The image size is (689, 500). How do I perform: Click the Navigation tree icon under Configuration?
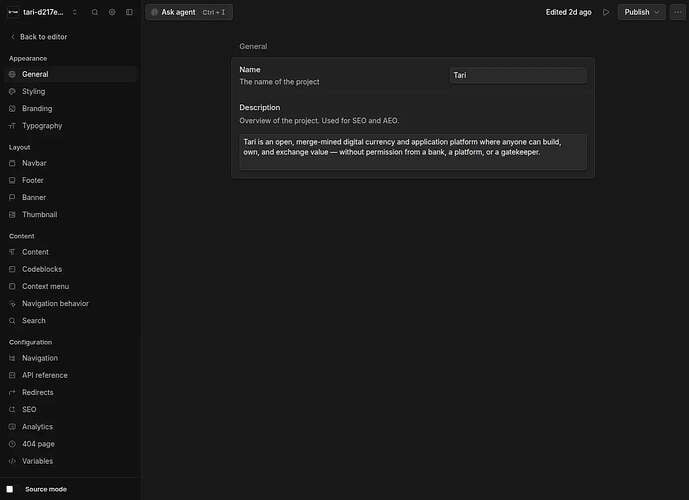pos(12,358)
